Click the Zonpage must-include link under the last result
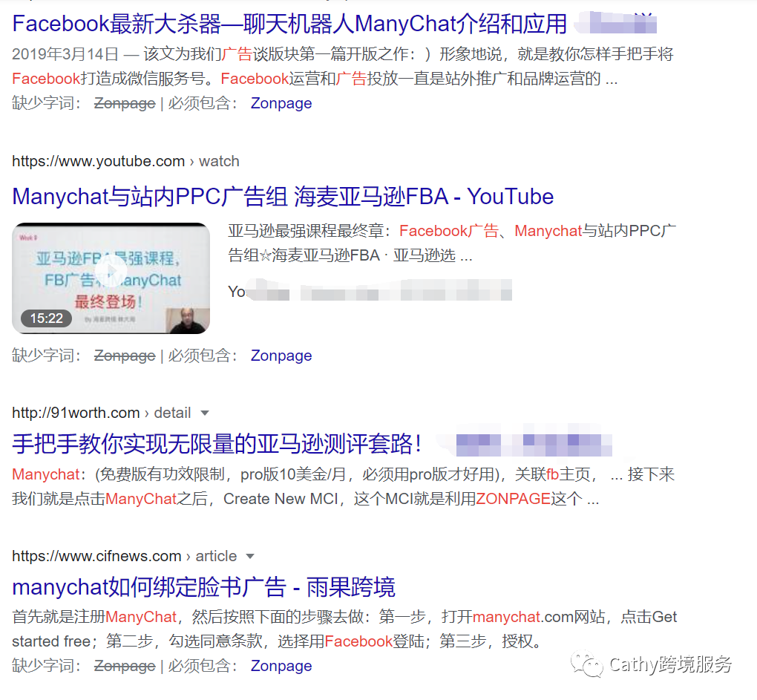757x700 pixels. [281, 666]
